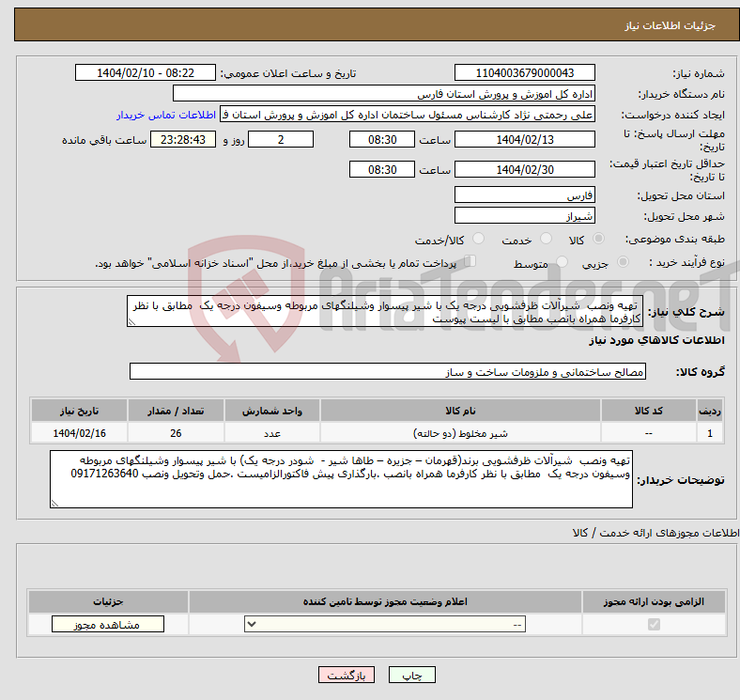Screen dimensions: 740x700
Task: Select the کالا radio button
Action: [x=598, y=239]
